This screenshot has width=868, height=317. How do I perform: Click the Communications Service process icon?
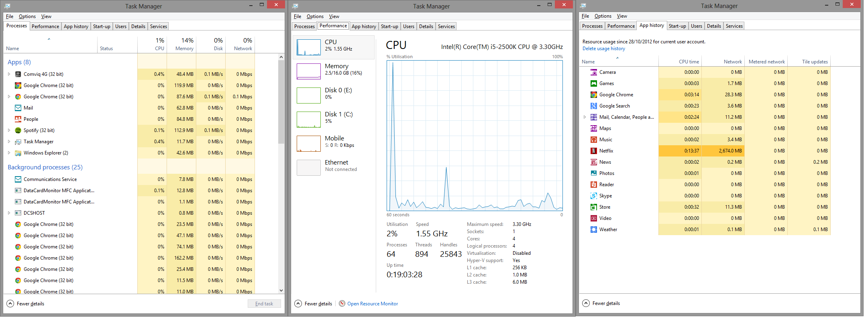[18, 179]
